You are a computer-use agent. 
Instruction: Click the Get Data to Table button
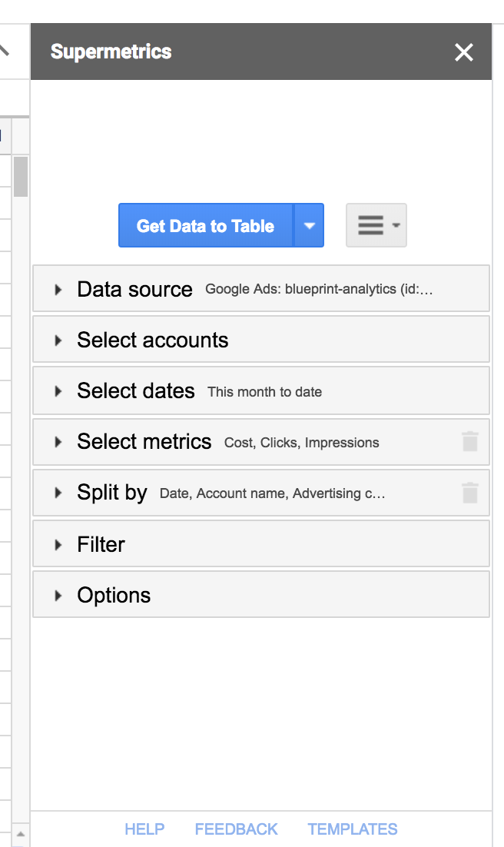coord(205,226)
